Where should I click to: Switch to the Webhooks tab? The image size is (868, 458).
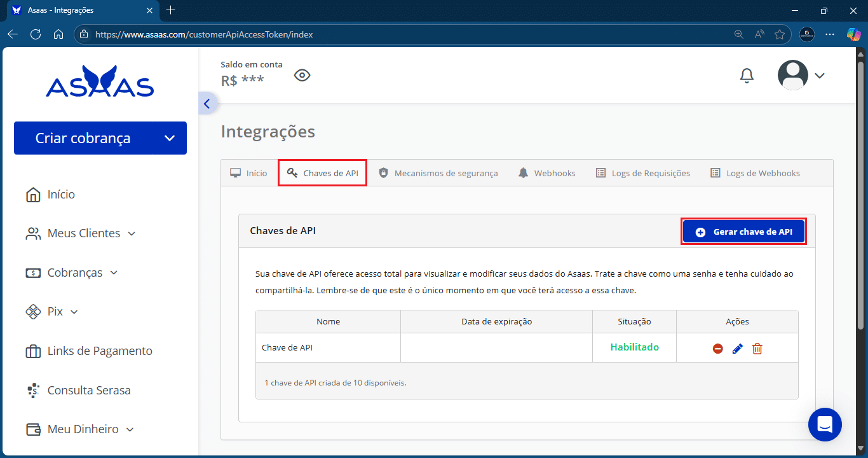[x=546, y=173]
